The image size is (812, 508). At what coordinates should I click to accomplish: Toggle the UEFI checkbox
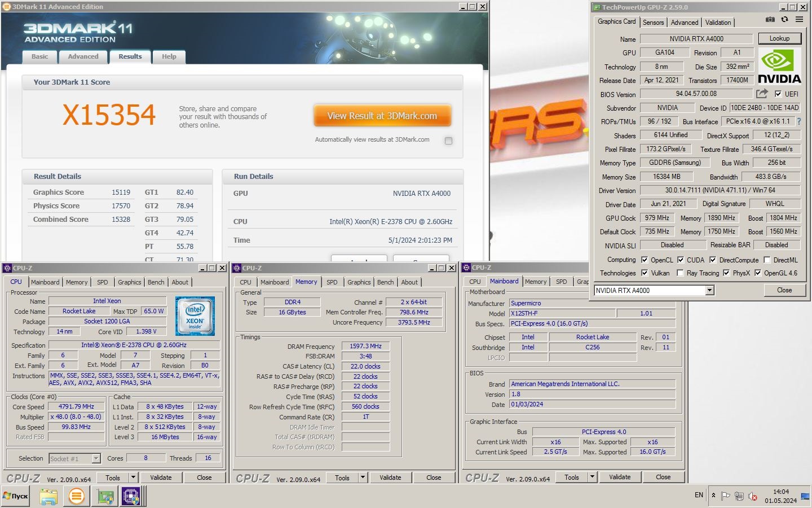coord(778,94)
